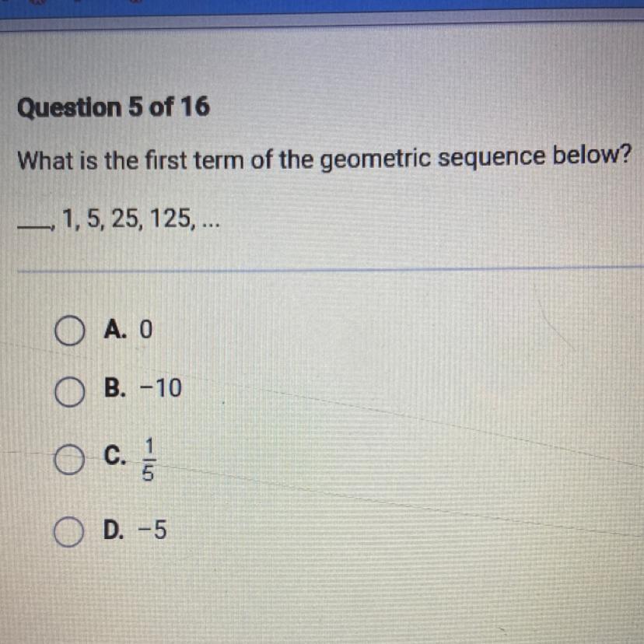Mark the radio button for answer D
The image size is (644, 644).
[x=70, y=530]
